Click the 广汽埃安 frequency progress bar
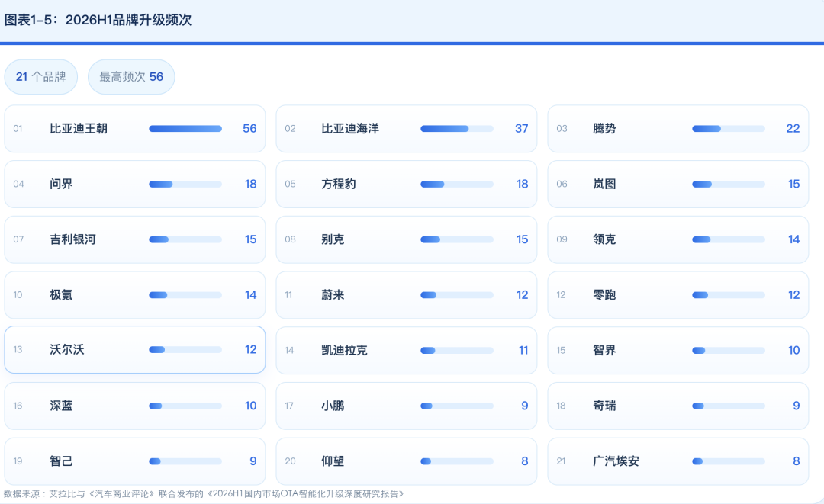This screenshot has width=824, height=504. tap(729, 461)
